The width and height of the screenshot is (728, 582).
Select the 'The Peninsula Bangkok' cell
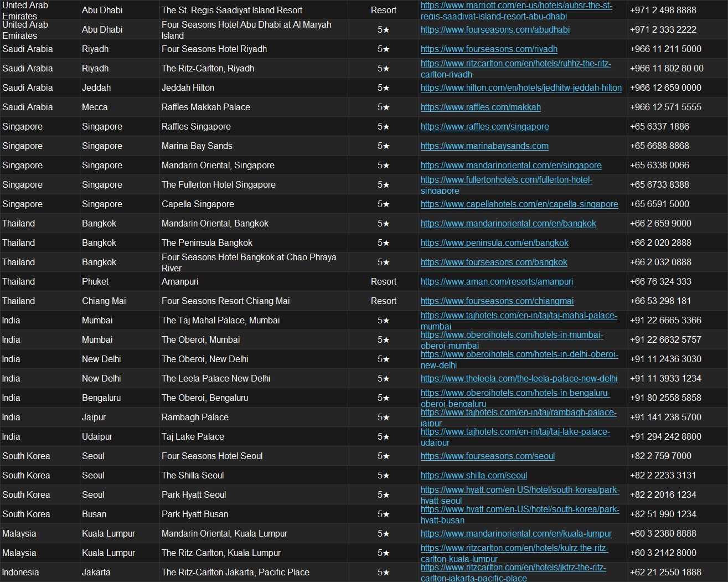tap(254, 243)
